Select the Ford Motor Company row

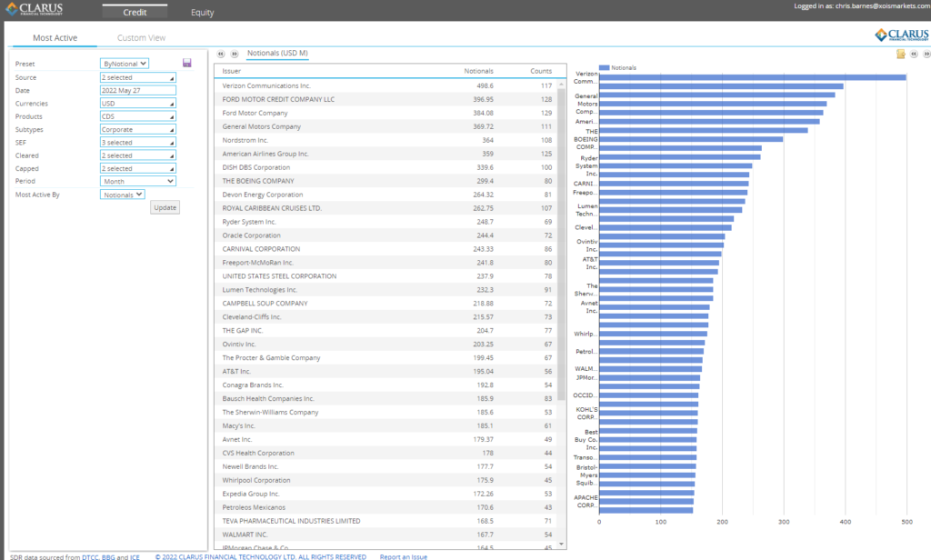pyautogui.click(x=385, y=113)
